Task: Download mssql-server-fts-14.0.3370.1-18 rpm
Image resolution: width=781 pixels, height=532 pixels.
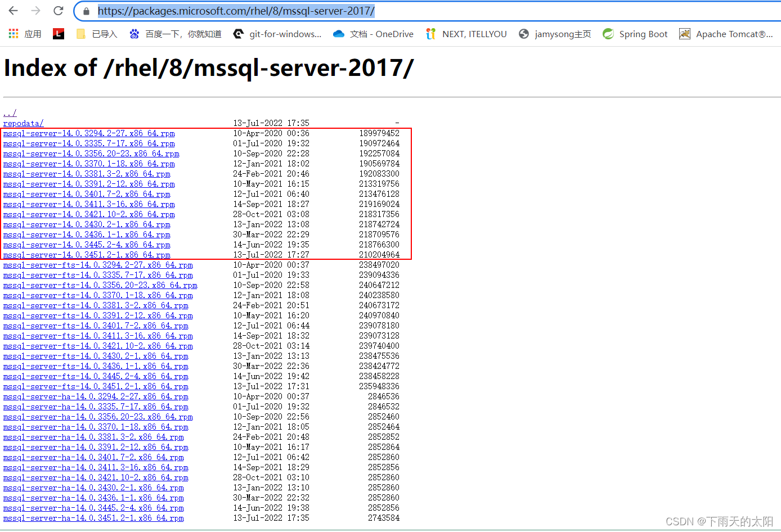Action: tap(98, 295)
